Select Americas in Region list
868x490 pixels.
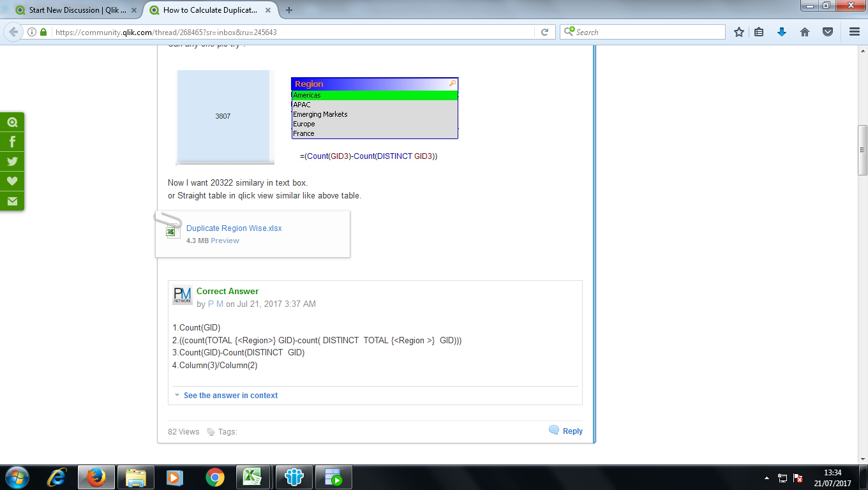coord(375,95)
